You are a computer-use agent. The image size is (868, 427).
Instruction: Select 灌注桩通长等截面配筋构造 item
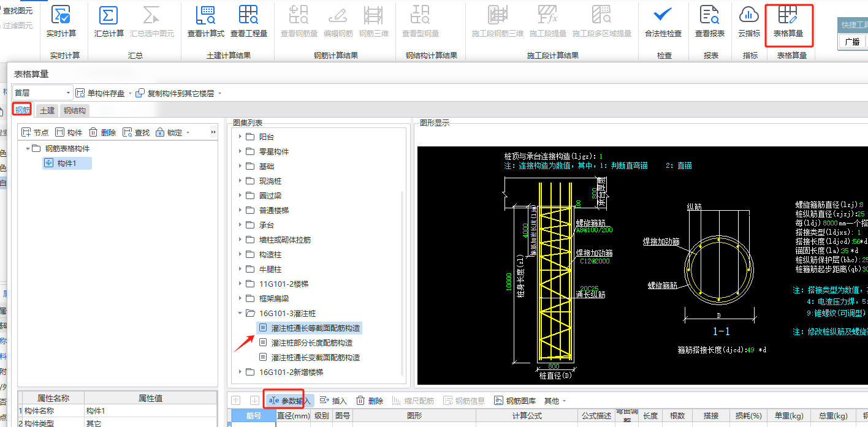point(310,328)
